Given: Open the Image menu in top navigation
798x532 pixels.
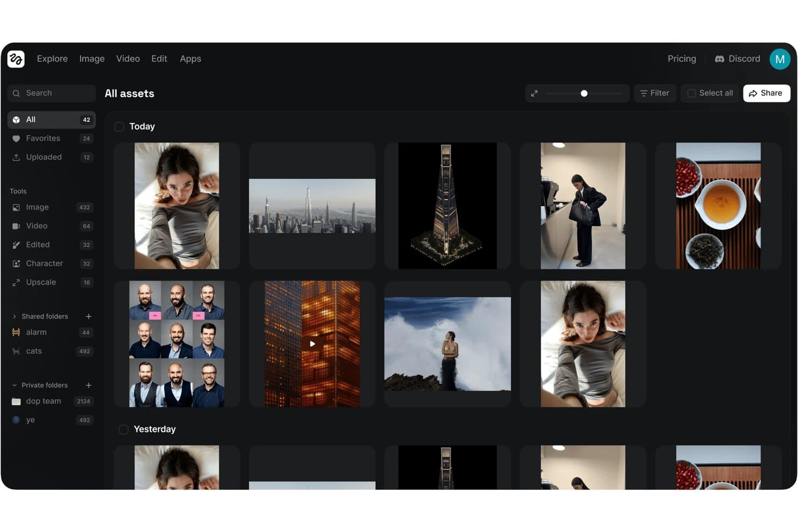Looking at the screenshot, I should coord(92,59).
